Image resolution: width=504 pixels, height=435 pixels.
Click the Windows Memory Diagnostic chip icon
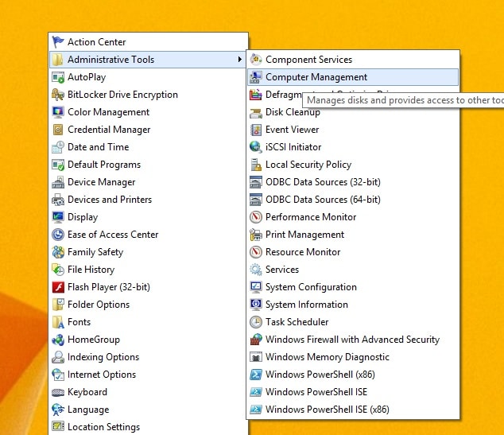tap(256, 357)
